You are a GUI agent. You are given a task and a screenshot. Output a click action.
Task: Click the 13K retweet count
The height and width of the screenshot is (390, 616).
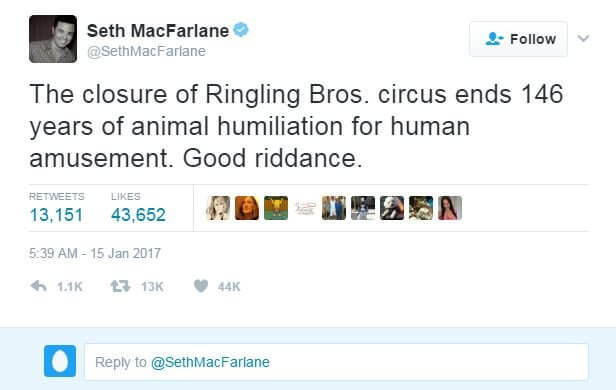click(152, 287)
